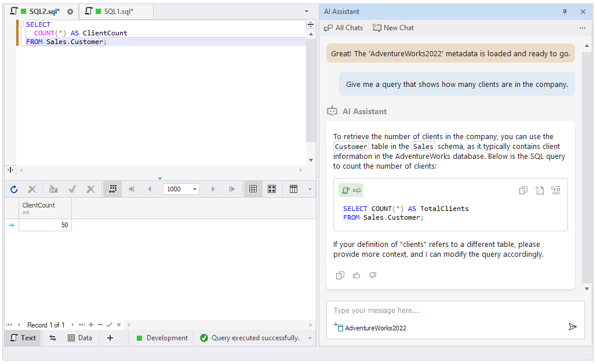Pin the AI Assistant panel

pos(565,12)
